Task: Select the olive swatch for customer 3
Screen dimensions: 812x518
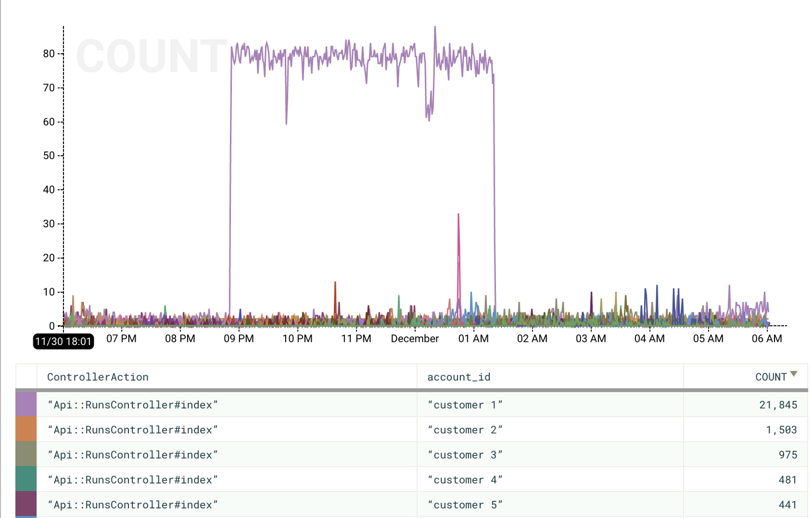Action: tap(26, 454)
